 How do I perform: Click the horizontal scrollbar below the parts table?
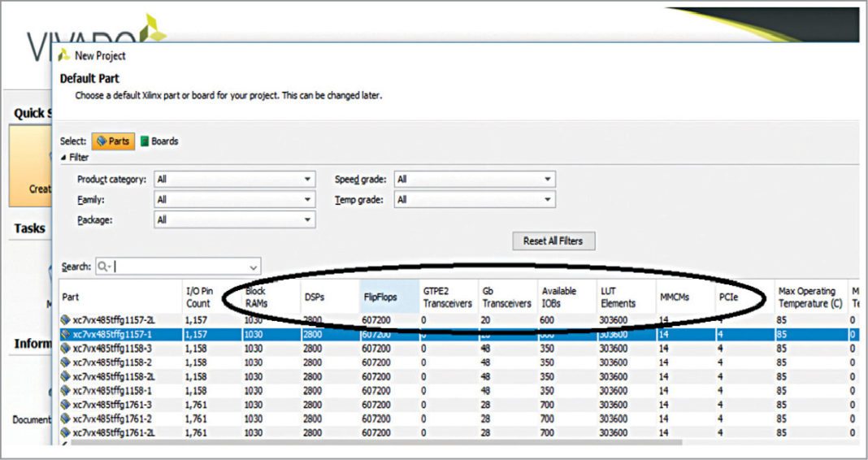pyautogui.click(x=406, y=443)
